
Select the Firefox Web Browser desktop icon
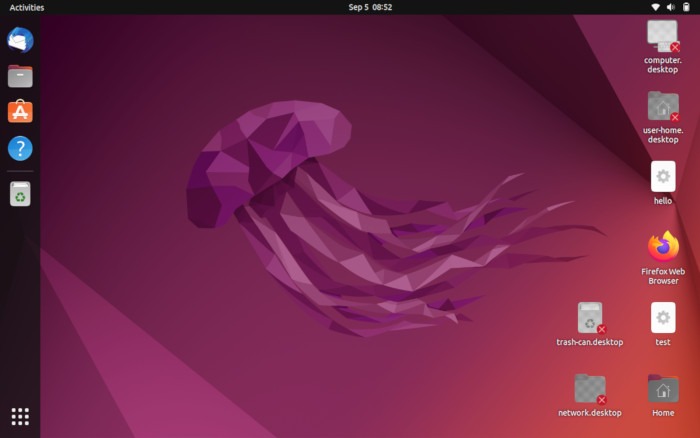pos(663,246)
